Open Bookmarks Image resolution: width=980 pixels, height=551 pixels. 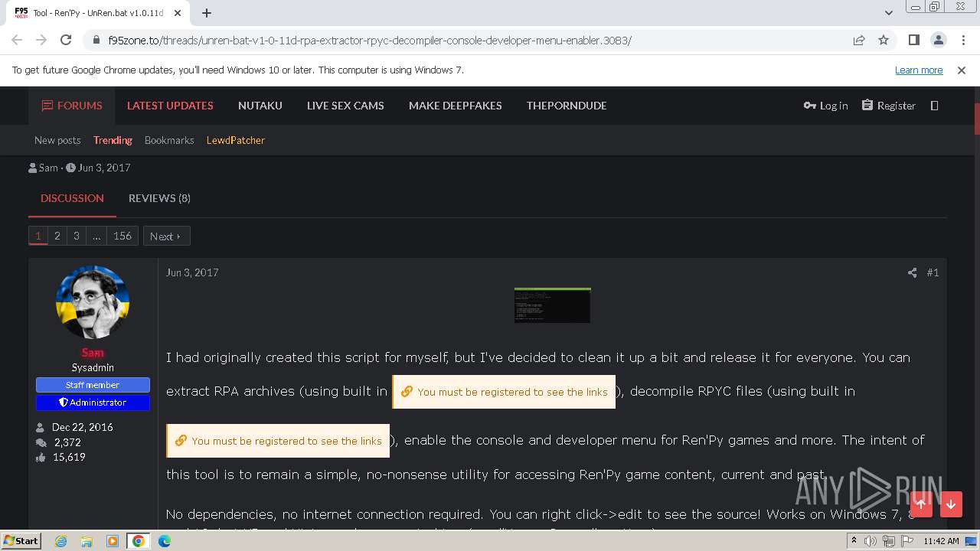pos(169,140)
